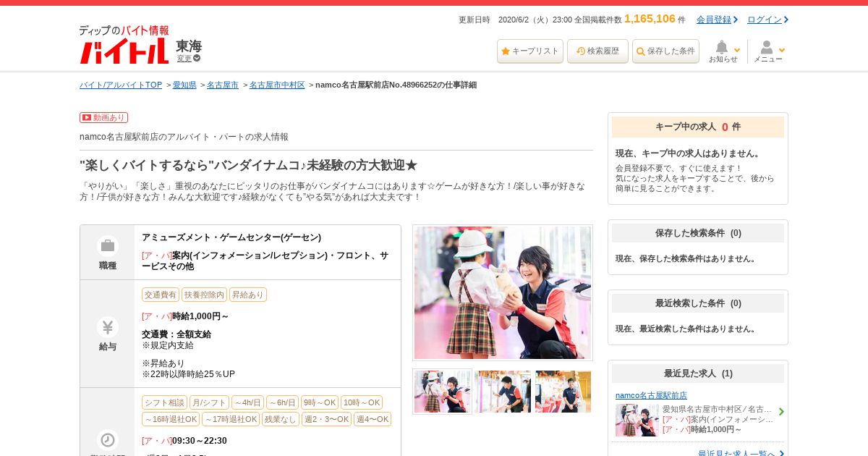The width and height of the screenshot is (868, 456).
Task: Open namco名古屋駅前店 recently viewed link
Action: (x=651, y=395)
